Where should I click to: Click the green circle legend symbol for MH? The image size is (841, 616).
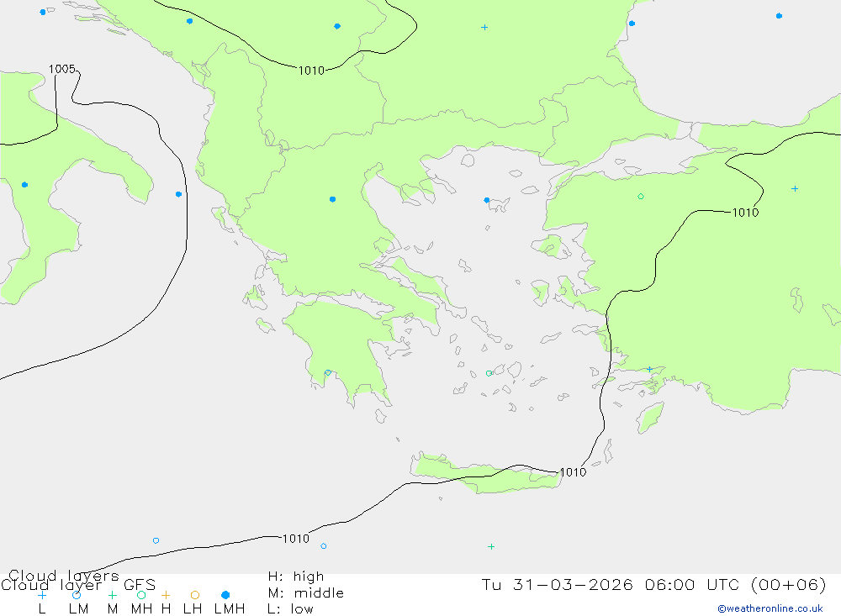pos(141,595)
